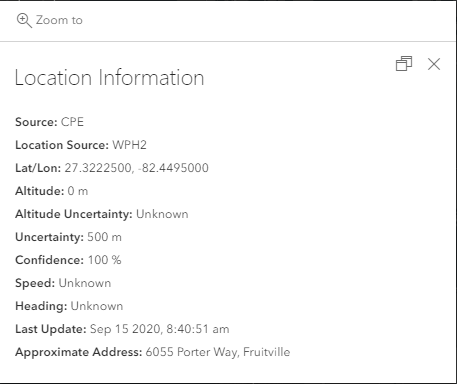Click the Location Source value WPH2

click(x=129, y=145)
